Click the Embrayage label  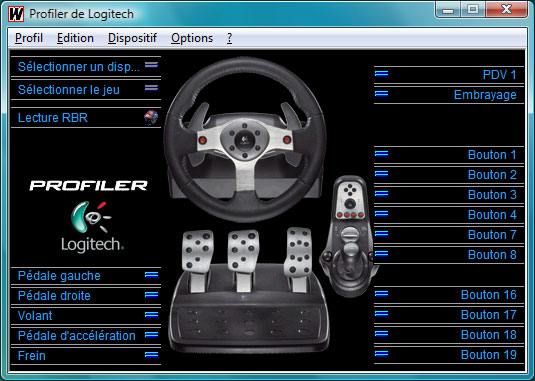coord(485,95)
